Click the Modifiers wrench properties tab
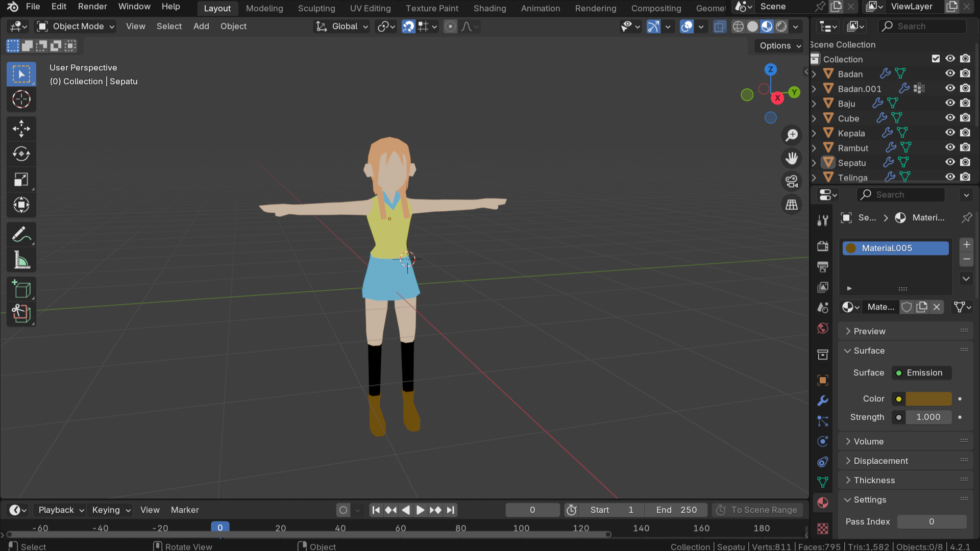This screenshot has height=551, width=980. click(x=822, y=401)
